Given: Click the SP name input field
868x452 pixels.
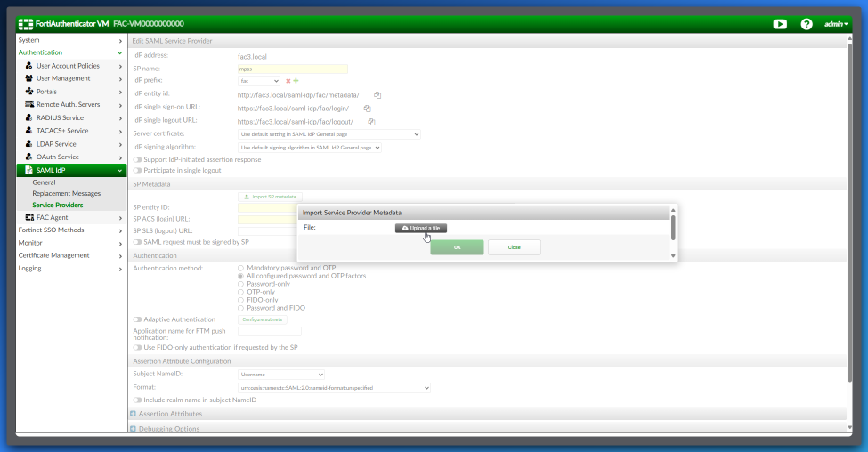Looking at the screenshot, I should [x=292, y=69].
